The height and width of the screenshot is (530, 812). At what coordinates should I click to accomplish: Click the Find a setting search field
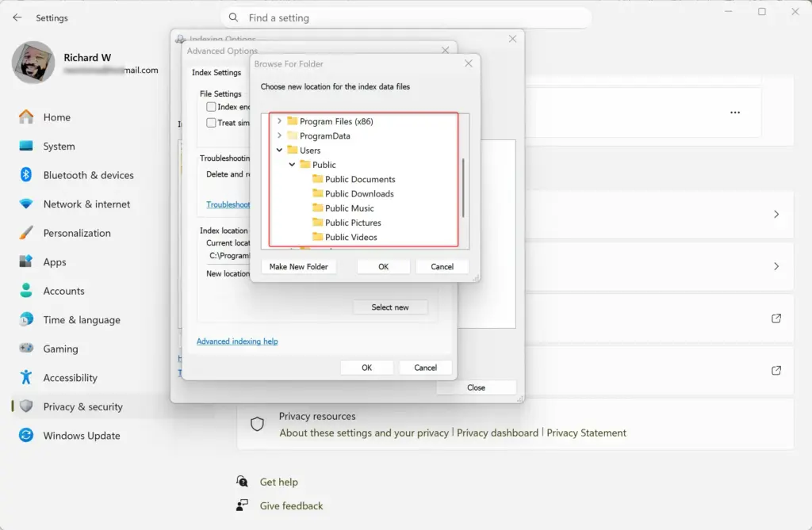[x=406, y=17]
